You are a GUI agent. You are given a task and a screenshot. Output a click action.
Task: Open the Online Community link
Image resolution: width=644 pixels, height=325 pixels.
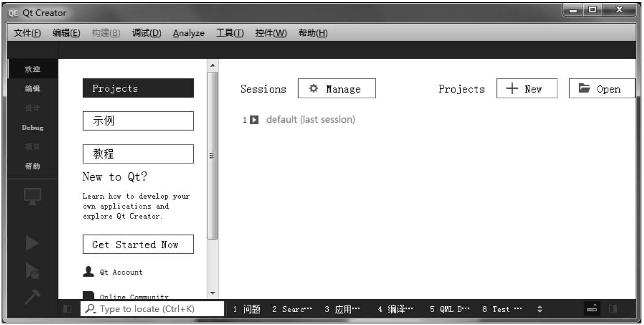tap(126, 296)
